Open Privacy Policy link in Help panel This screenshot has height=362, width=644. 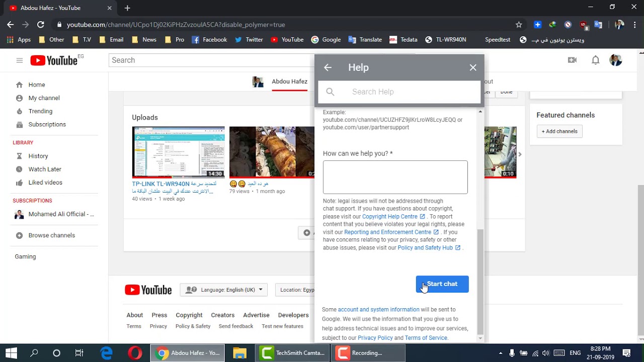coord(375,338)
